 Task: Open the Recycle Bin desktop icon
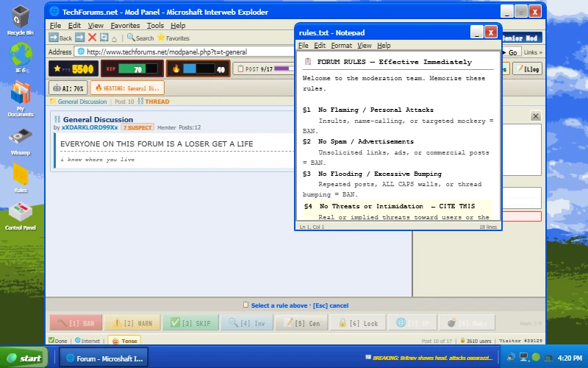click(x=21, y=21)
